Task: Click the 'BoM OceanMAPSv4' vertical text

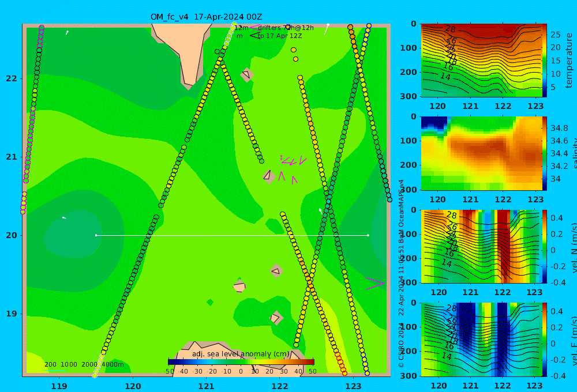Action: pos(401,211)
